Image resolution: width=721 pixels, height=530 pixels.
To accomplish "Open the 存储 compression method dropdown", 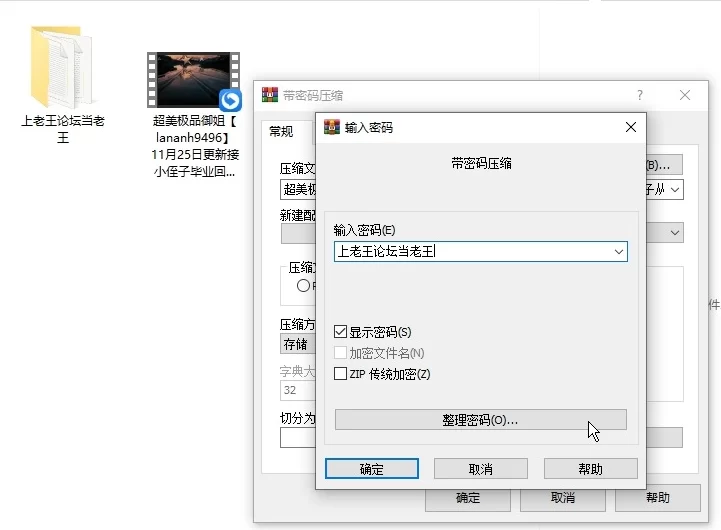I will pyautogui.click(x=298, y=344).
